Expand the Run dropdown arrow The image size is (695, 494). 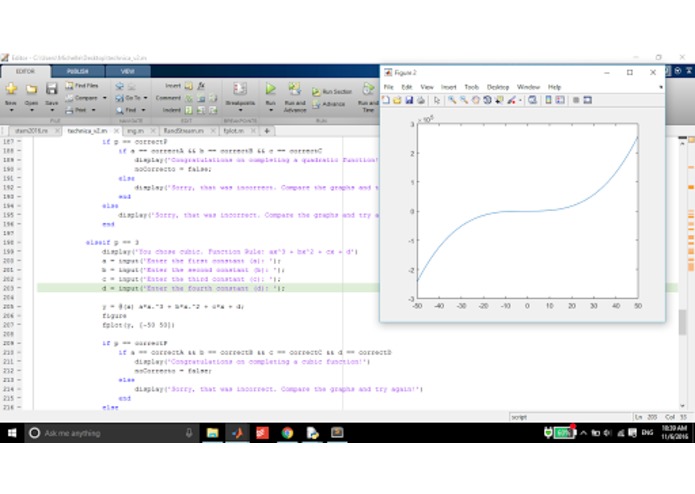tap(270, 110)
